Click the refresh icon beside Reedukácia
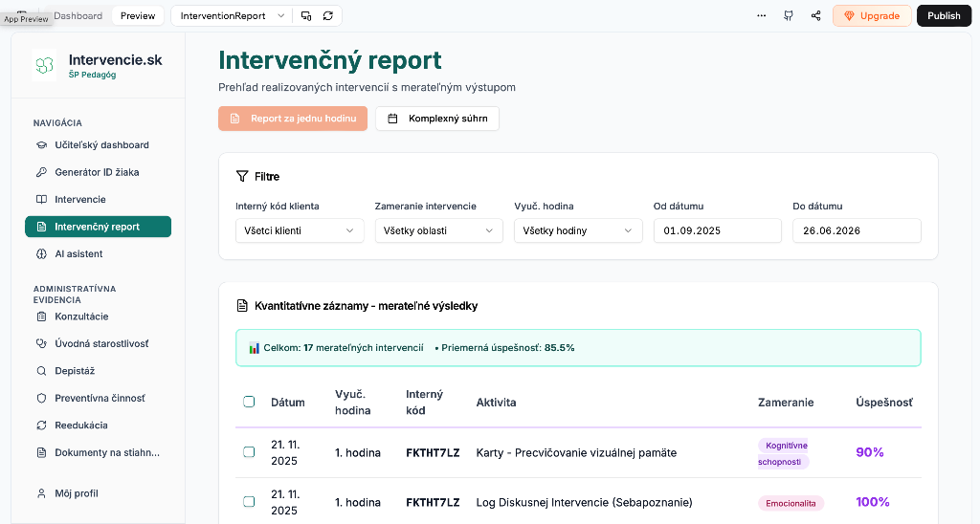This screenshot has height=524, width=980. (41, 426)
